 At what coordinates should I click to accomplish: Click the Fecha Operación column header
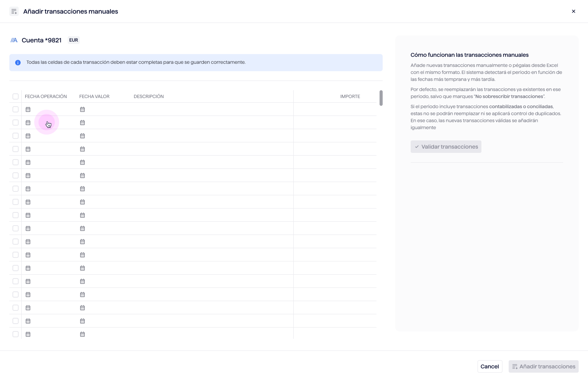coord(46,96)
